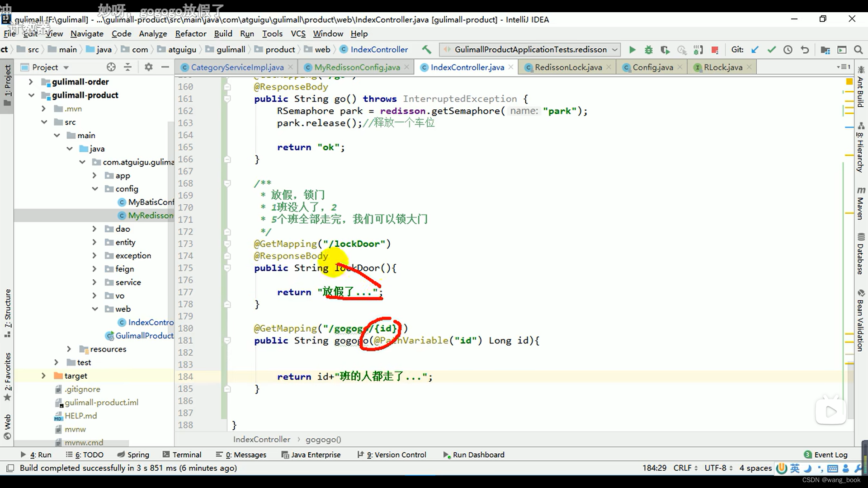The height and width of the screenshot is (488, 868).
Task: Revert changes with undo arrow icon
Action: click(x=805, y=50)
